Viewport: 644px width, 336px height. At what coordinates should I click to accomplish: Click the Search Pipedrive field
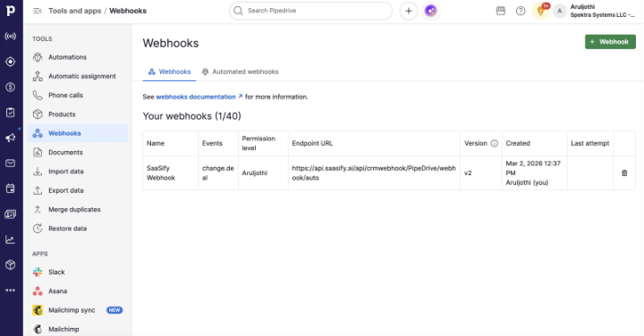pyautogui.click(x=311, y=11)
